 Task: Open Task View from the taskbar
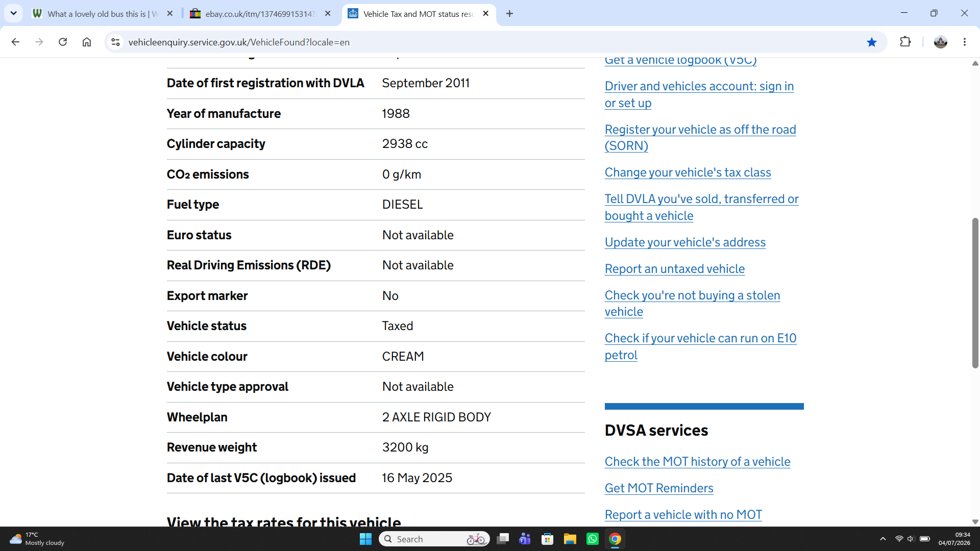tap(503, 539)
